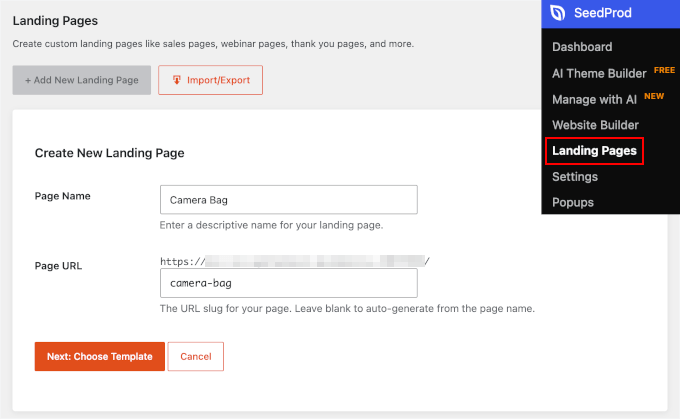Focus the Page URL slug field
This screenshot has height=419, width=680.
point(289,283)
